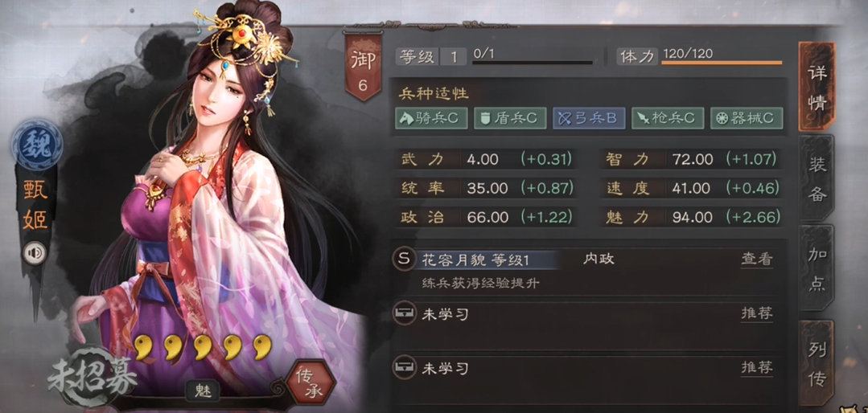Select the 骑兵C troop aptitude badge
This screenshot has width=868, height=413.
430,118
